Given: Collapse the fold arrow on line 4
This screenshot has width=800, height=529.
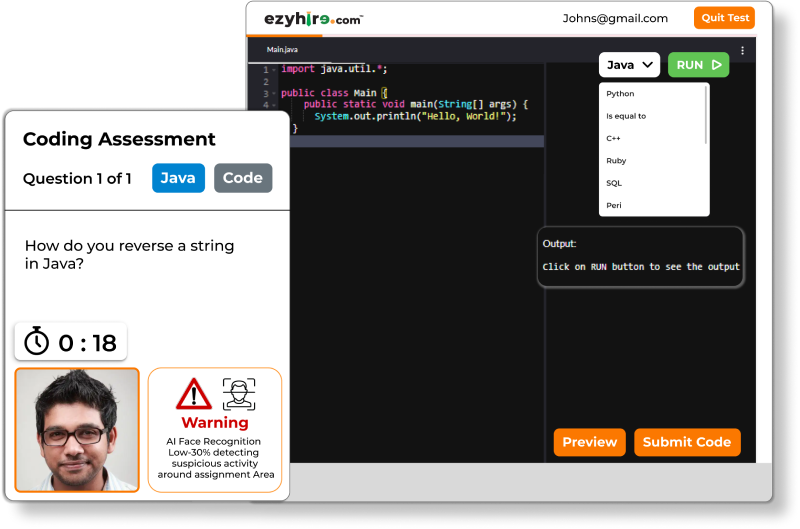Looking at the screenshot, I should tap(274, 105).
